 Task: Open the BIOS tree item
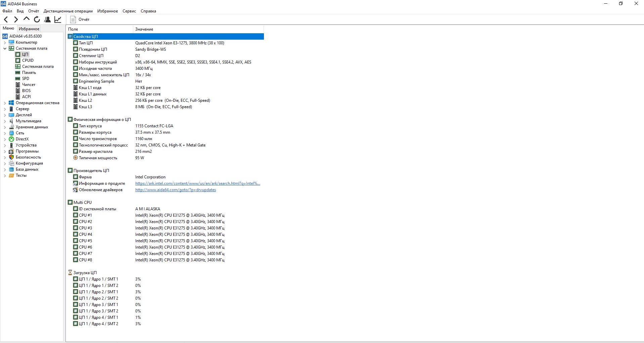(26, 91)
